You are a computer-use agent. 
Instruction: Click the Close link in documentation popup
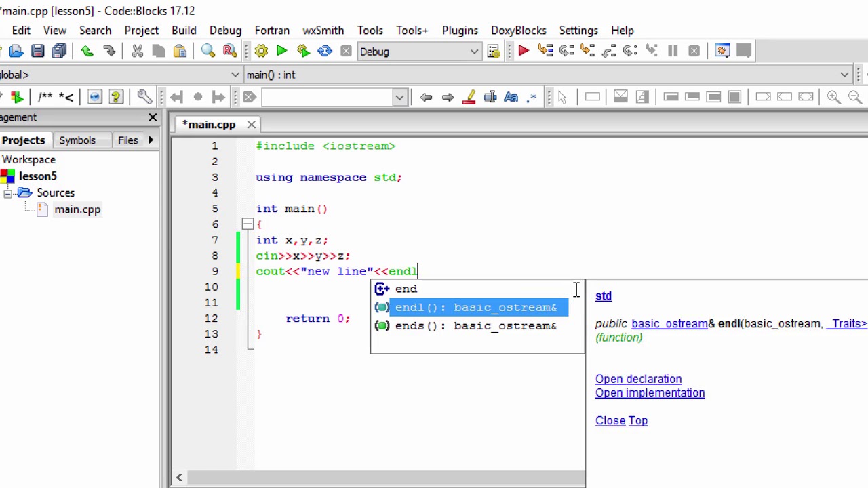610,420
